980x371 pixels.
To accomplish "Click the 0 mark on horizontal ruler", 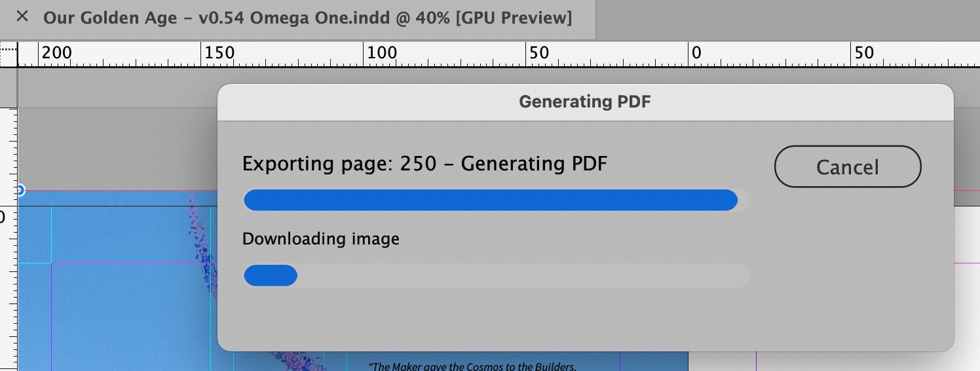I will pyautogui.click(x=696, y=53).
